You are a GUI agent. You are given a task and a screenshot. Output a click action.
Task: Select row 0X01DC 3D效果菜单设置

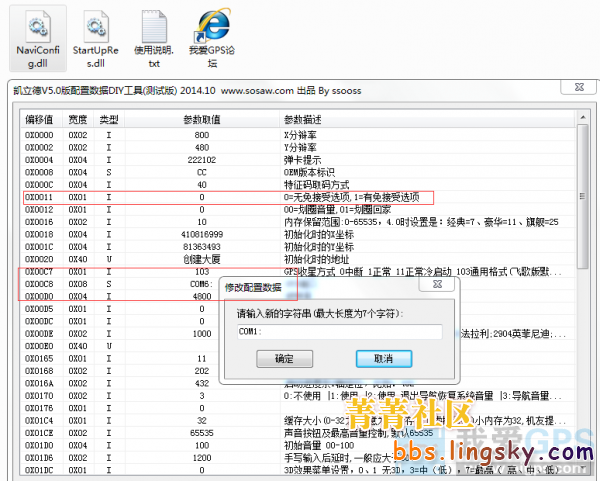click(298, 470)
